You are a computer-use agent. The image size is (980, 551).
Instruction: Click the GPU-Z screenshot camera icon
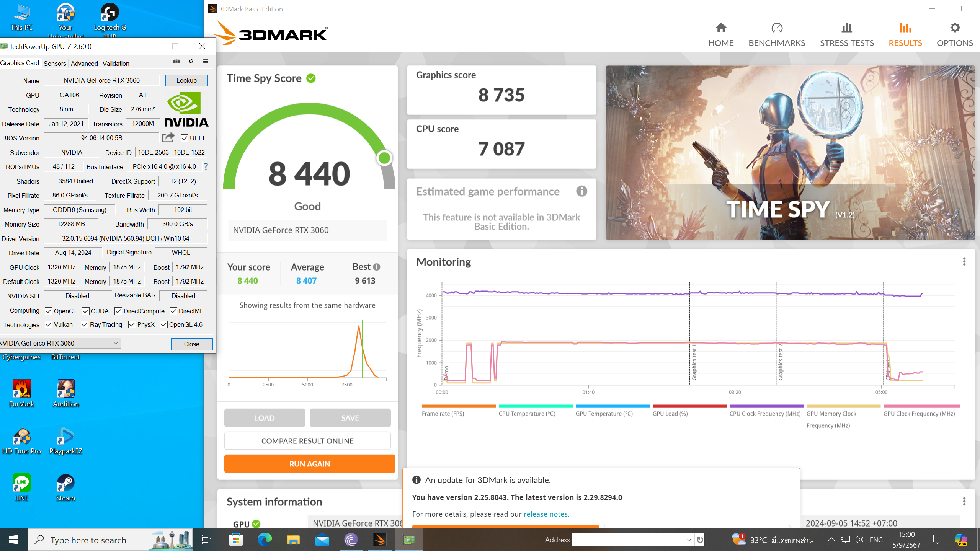coord(176,61)
